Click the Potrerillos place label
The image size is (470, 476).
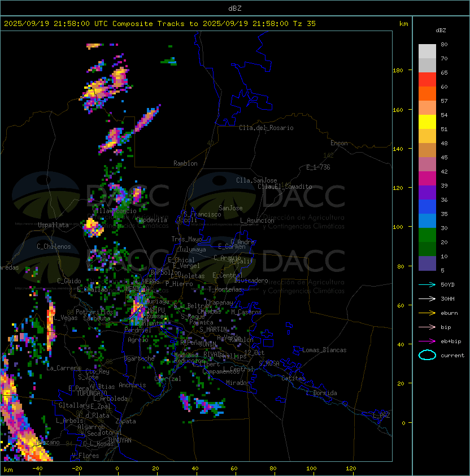pos(94,311)
